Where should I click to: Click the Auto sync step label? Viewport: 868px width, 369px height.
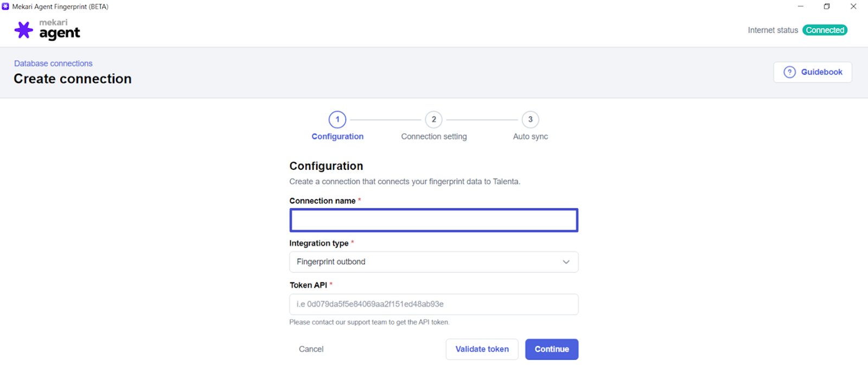coord(531,137)
